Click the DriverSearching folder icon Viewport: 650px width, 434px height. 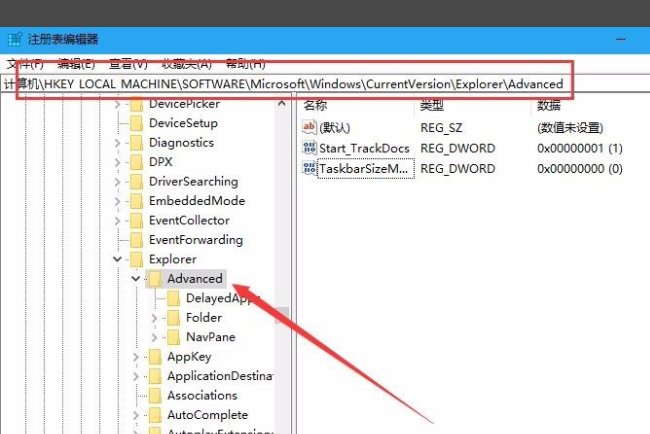click(x=136, y=181)
